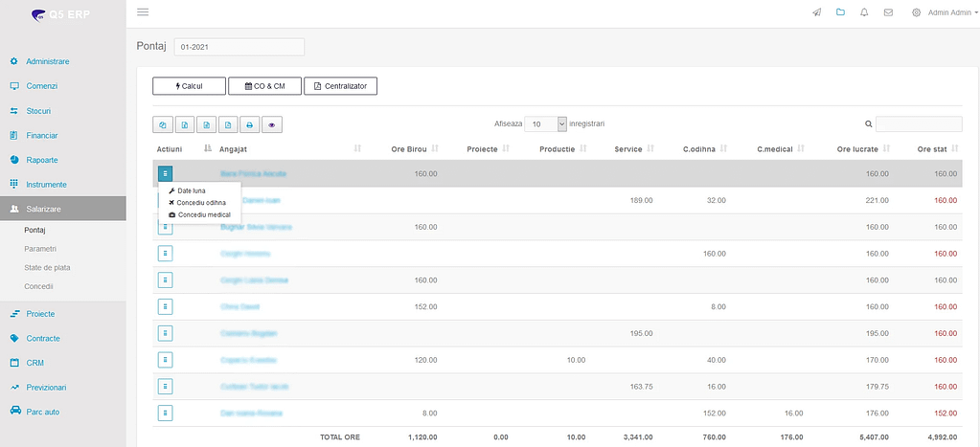This screenshot has height=447, width=980.
Task: Click the Pontaj month field 01-2021
Action: tap(239, 47)
